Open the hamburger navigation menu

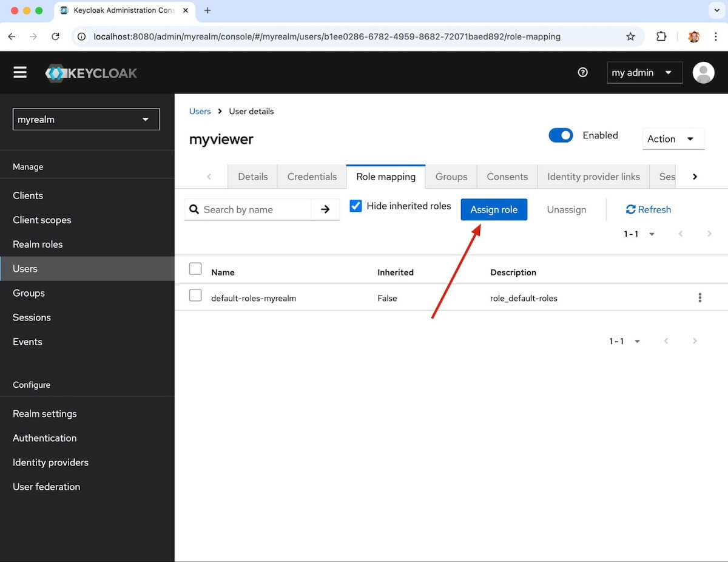click(x=20, y=73)
